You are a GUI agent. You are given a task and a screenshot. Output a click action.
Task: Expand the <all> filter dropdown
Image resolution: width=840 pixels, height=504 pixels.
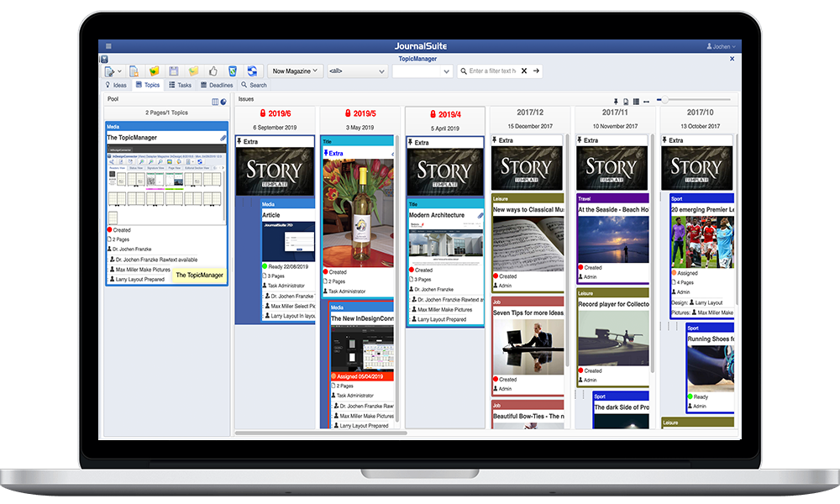pyautogui.click(x=356, y=71)
